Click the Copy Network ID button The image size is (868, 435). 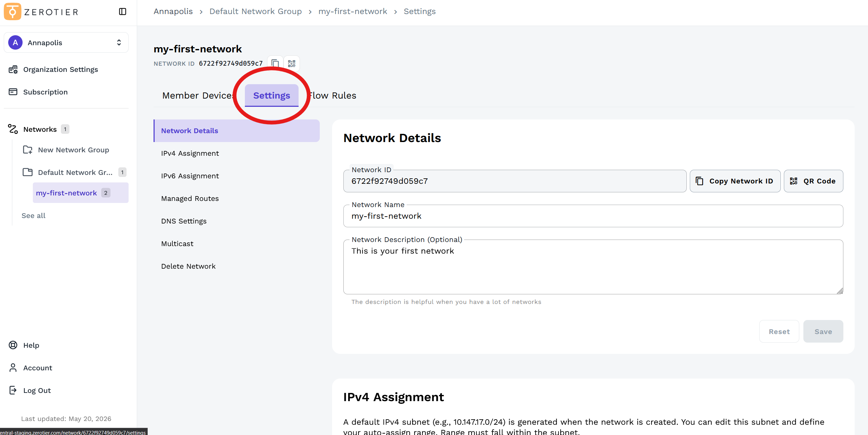coord(735,181)
